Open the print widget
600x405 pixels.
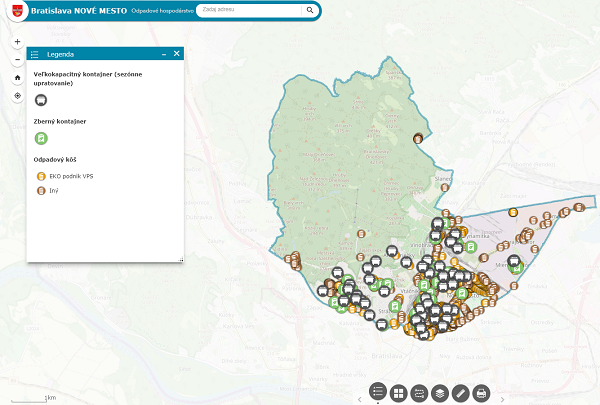point(481,393)
